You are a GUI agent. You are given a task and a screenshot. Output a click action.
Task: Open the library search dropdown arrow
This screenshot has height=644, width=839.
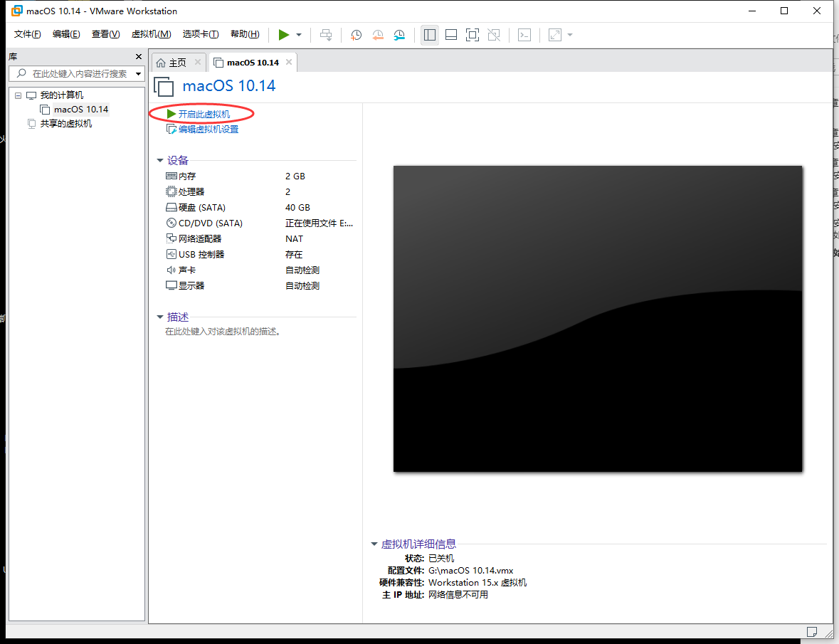(139, 74)
